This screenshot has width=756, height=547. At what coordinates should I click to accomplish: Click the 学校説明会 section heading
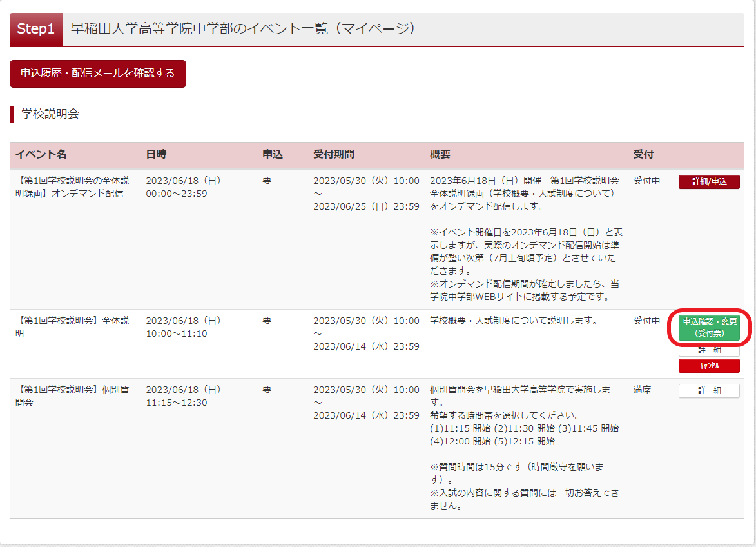(50, 114)
